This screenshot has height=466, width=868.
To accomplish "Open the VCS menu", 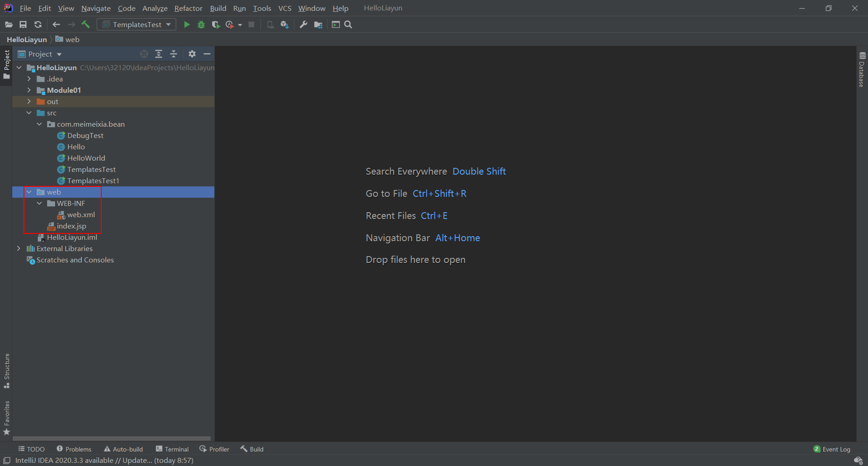I will [x=285, y=8].
